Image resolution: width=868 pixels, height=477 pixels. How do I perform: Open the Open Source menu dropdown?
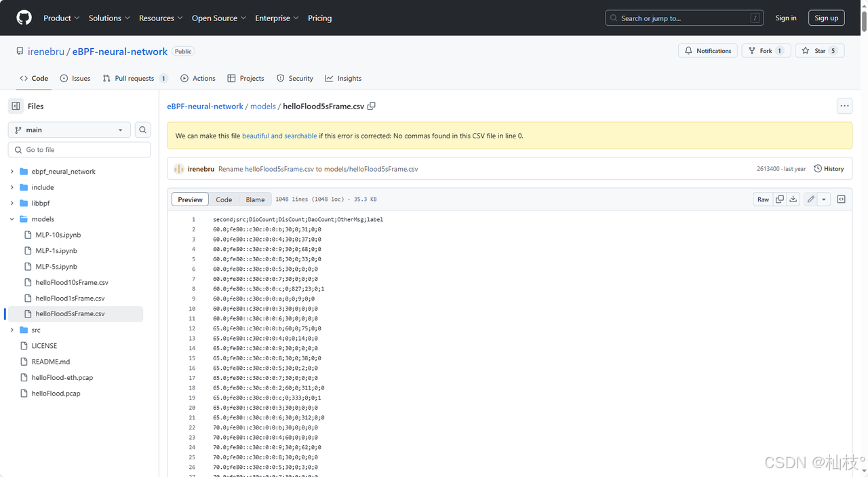[x=218, y=18]
